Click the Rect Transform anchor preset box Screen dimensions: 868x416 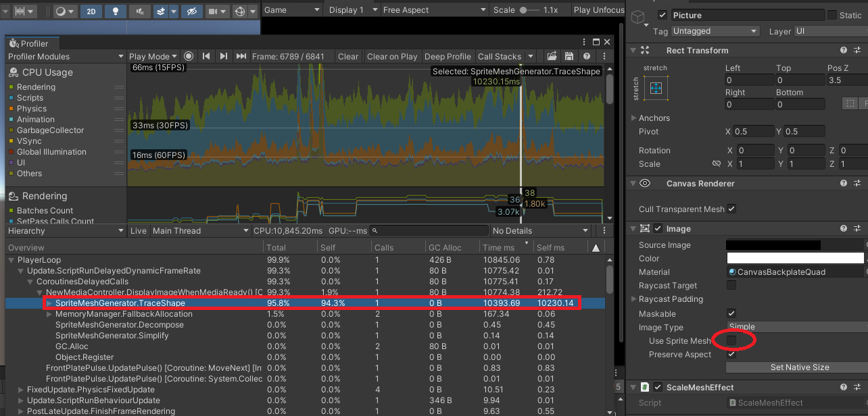click(x=655, y=88)
